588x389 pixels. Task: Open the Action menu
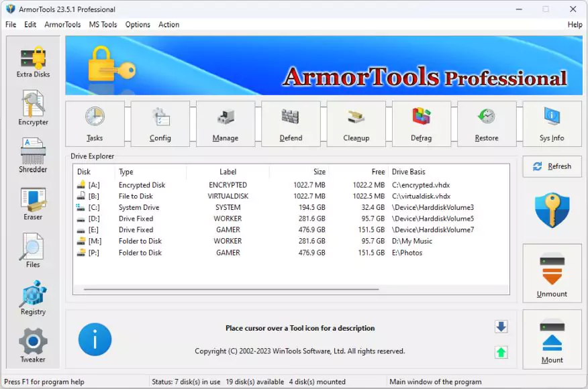[168, 25]
